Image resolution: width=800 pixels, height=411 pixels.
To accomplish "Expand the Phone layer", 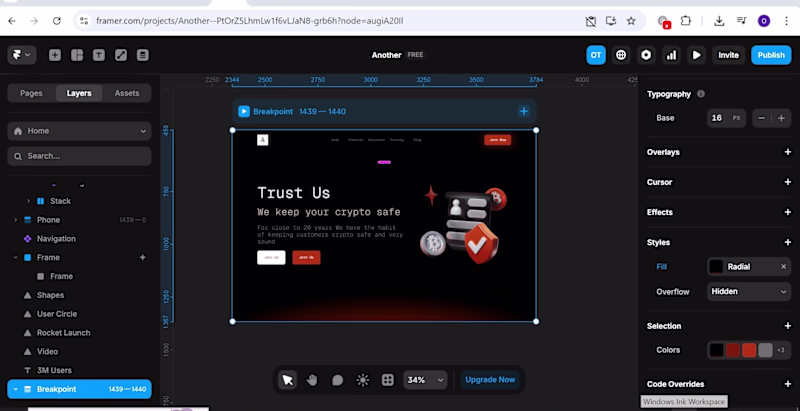I will coord(15,220).
